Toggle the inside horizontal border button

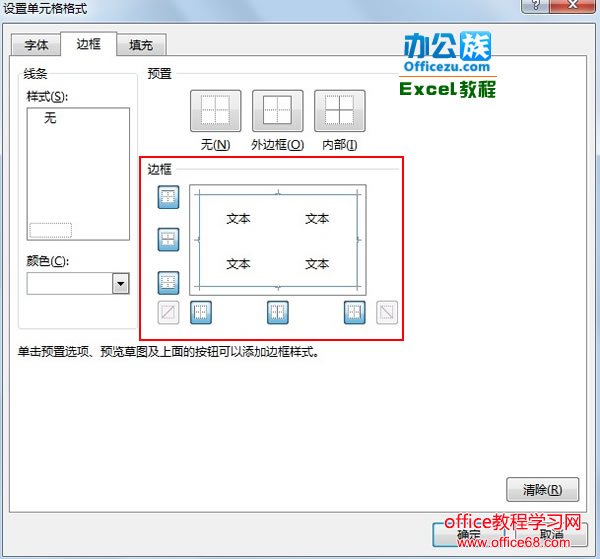tap(168, 240)
